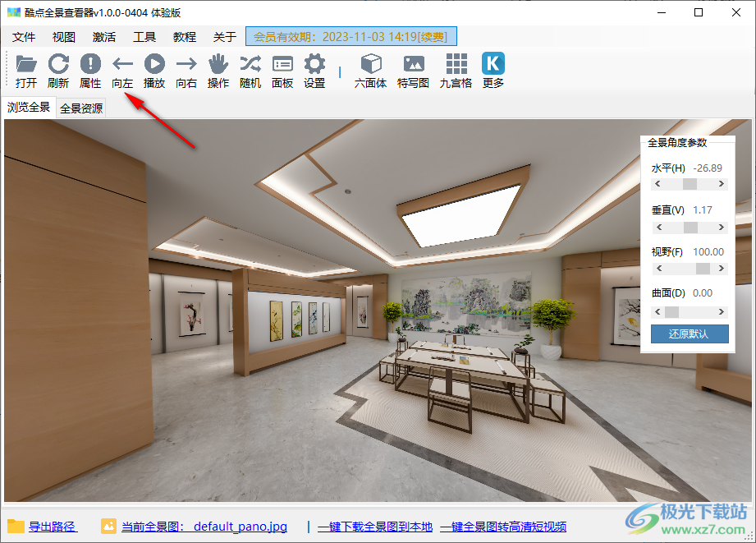The height and width of the screenshot is (543, 756).
Task: Click the 视野(F) slider thumb
Action: point(703,269)
